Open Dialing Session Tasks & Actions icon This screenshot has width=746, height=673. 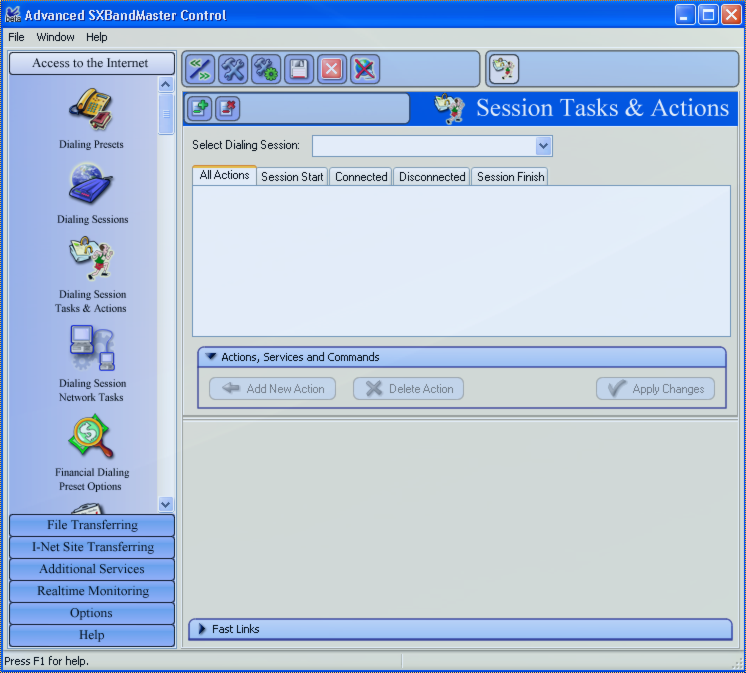click(91, 259)
